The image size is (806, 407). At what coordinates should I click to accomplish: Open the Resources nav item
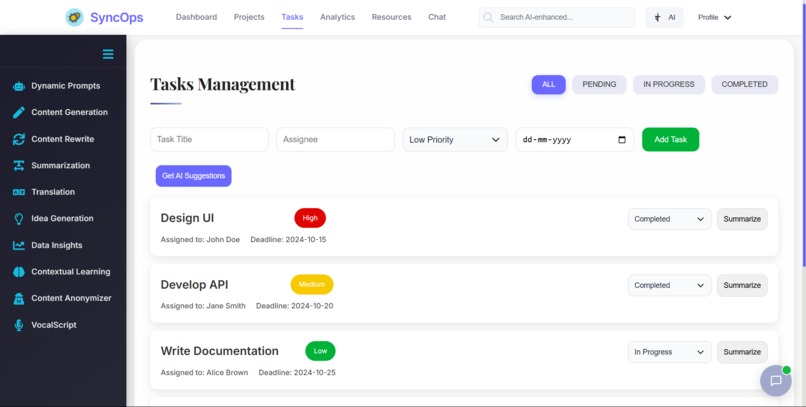[x=391, y=17]
